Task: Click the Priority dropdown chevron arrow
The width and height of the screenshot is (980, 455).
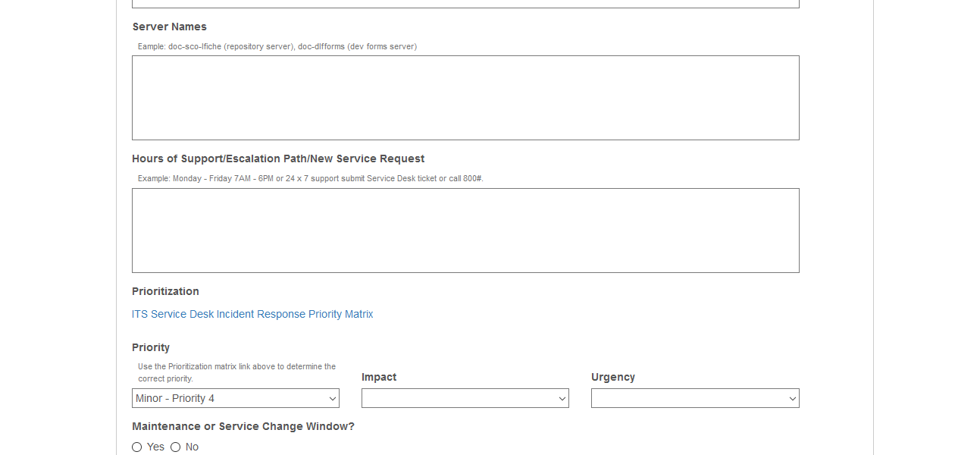Action: pyautogui.click(x=332, y=399)
